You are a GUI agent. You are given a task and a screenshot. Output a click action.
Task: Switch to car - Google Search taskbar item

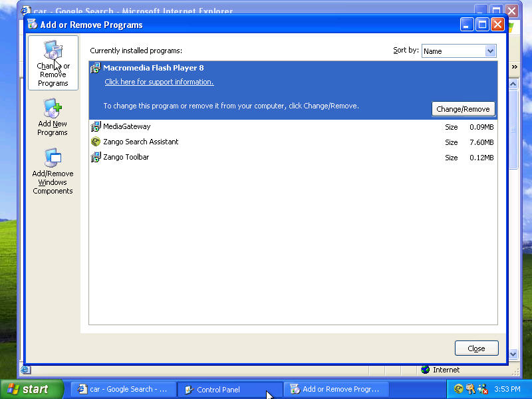(124, 389)
